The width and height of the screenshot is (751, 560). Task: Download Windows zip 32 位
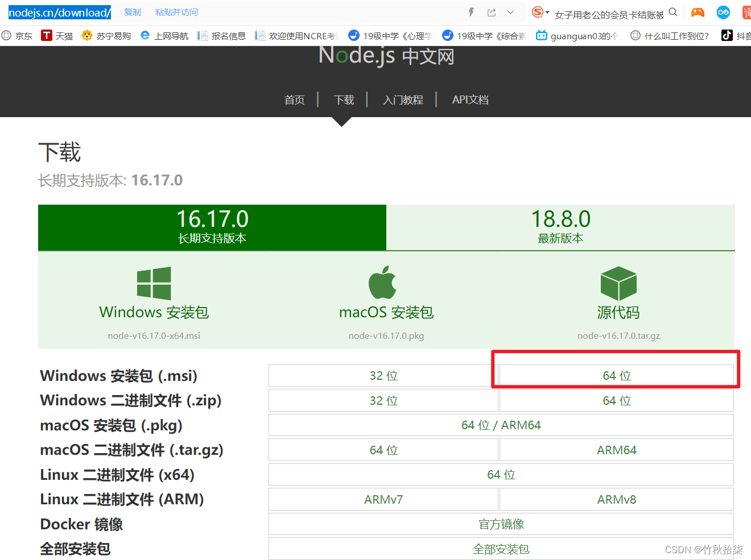383,401
